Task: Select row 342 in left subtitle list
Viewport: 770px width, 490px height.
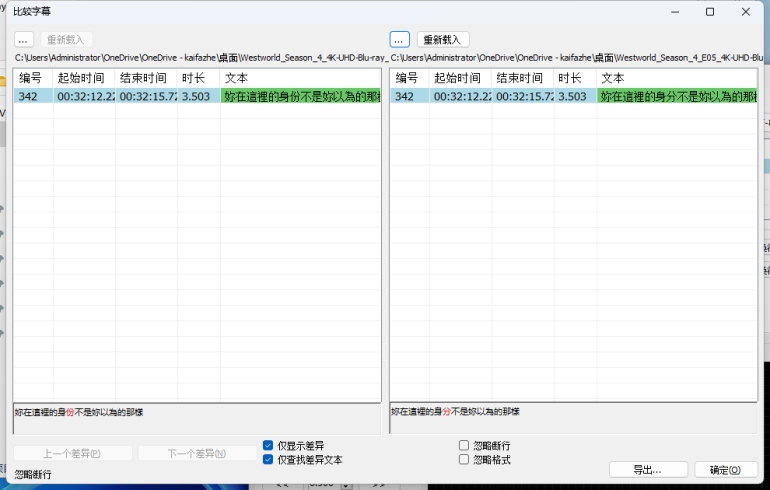Action: (x=197, y=96)
